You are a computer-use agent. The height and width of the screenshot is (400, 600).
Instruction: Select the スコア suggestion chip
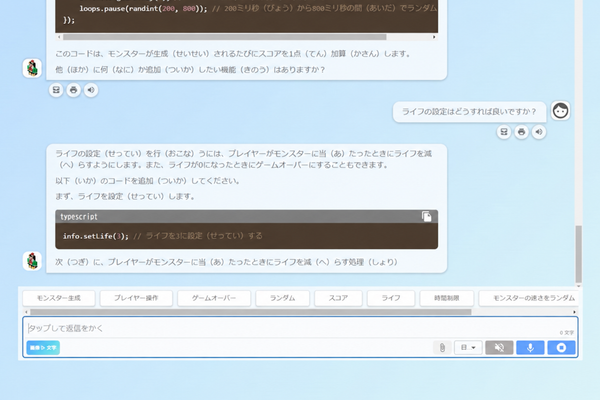pos(338,298)
